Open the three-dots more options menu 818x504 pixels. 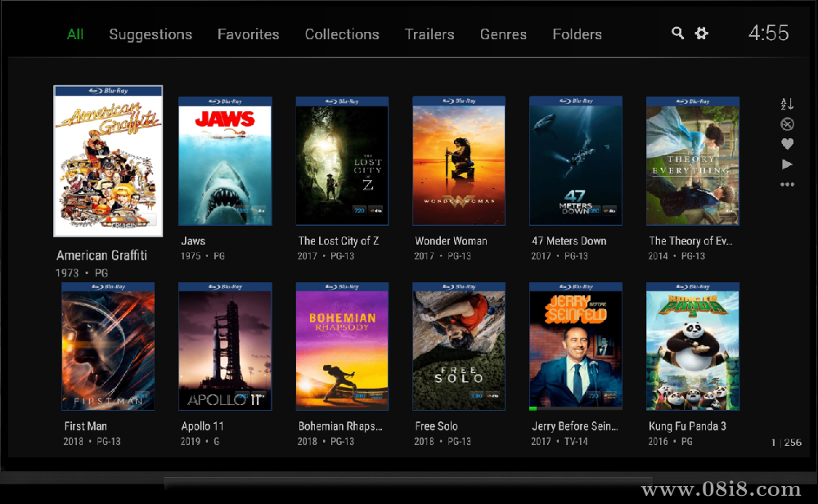pyautogui.click(x=787, y=185)
